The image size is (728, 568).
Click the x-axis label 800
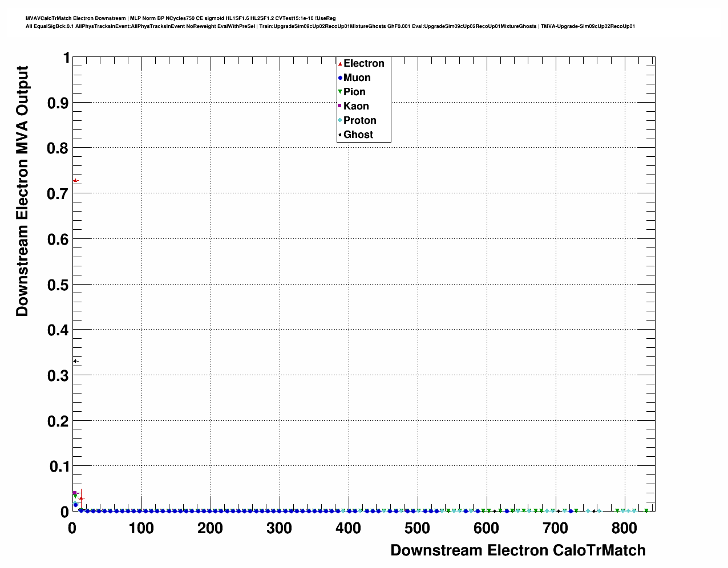click(624, 528)
